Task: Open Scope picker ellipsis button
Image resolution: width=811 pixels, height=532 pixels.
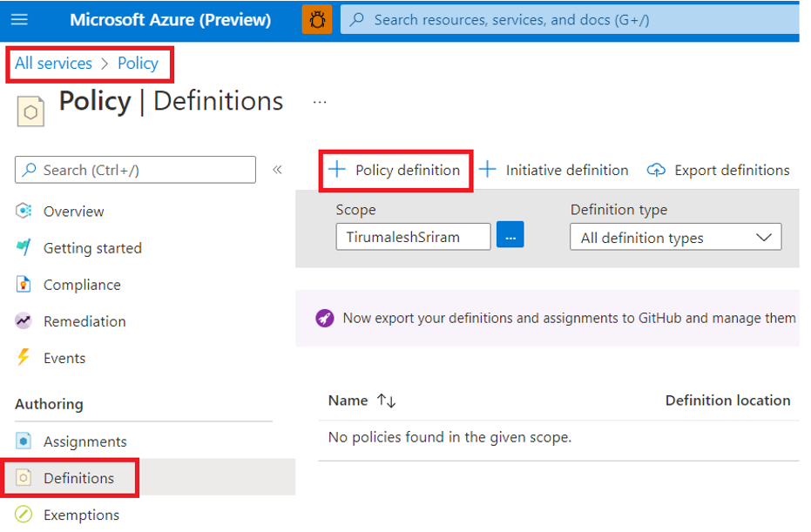Action: tap(510, 235)
